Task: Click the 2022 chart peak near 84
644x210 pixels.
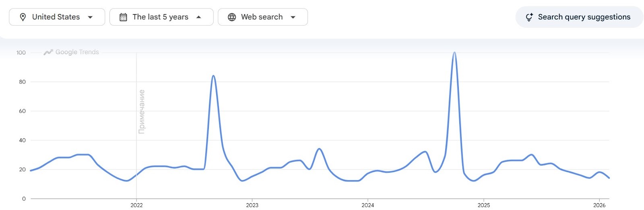Action: [213, 76]
